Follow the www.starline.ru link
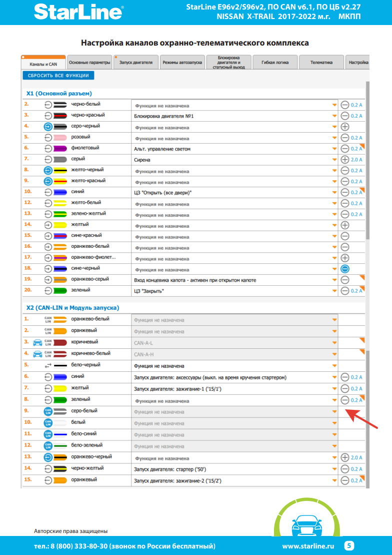The width and height of the screenshot is (392, 555). [x=307, y=546]
